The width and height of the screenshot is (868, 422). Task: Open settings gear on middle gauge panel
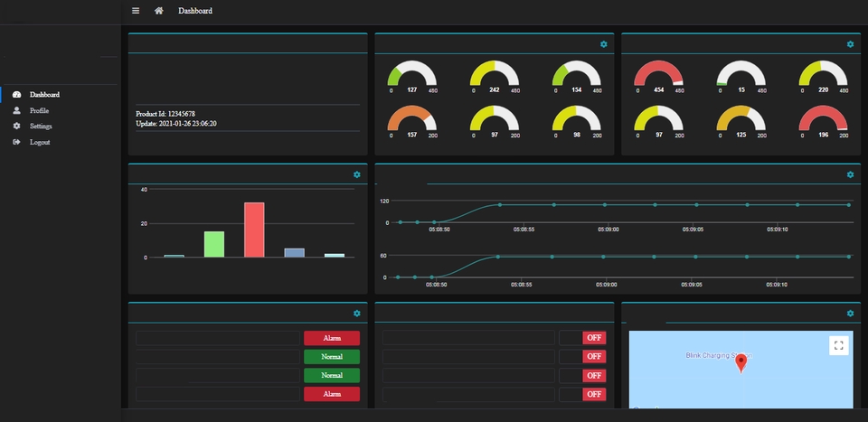603,44
